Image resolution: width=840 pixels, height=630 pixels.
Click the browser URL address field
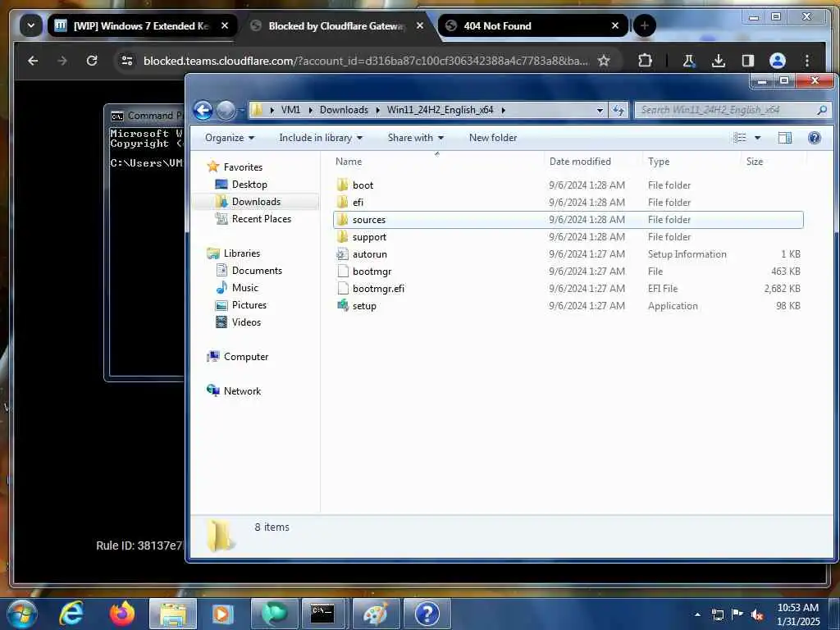[x=365, y=61]
